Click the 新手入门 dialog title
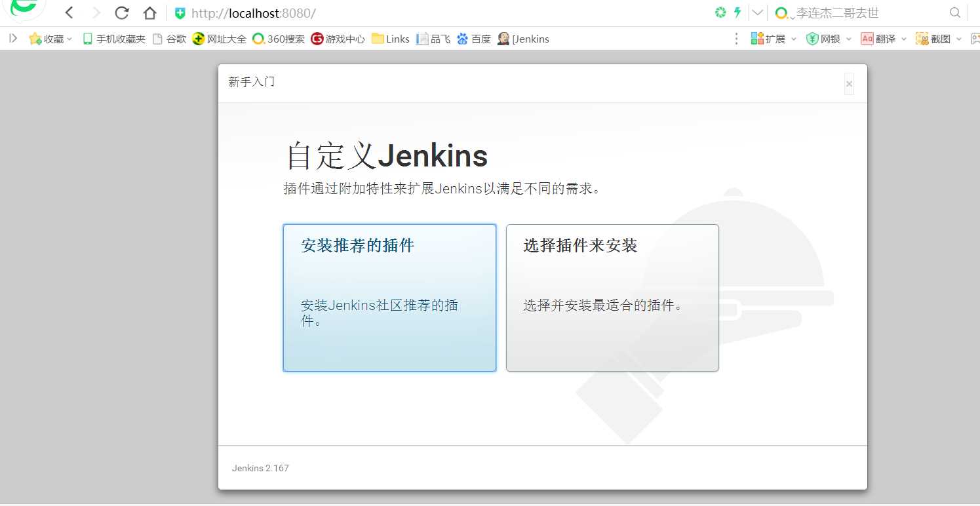The height and width of the screenshot is (506, 980). pyautogui.click(x=252, y=82)
